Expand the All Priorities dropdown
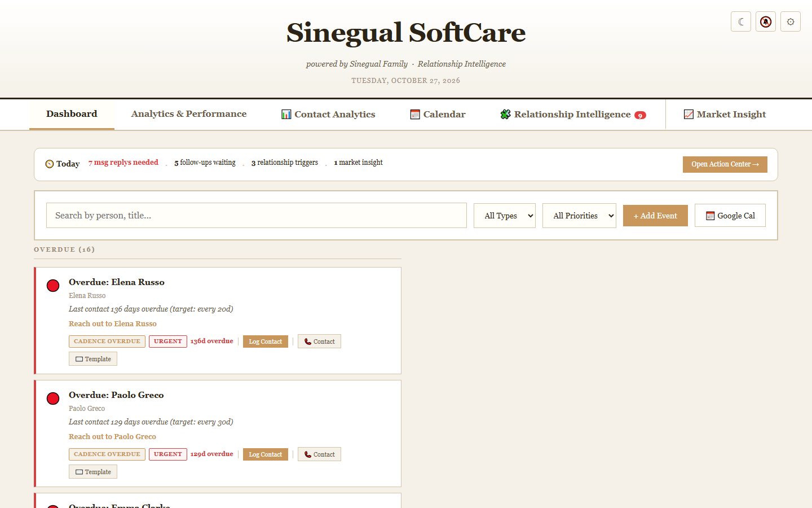 click(579, 216)
